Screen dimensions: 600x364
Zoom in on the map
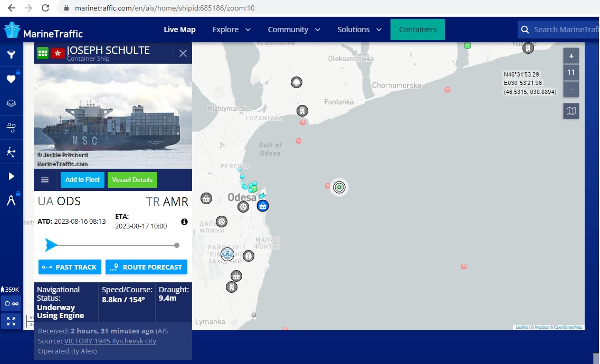(x=571, y=56)
